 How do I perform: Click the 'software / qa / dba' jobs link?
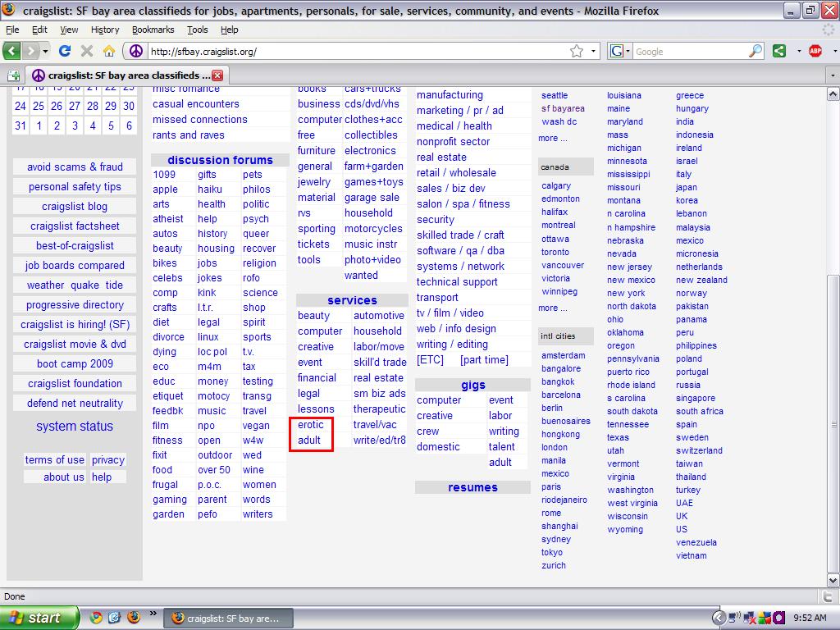pos(460,250)
